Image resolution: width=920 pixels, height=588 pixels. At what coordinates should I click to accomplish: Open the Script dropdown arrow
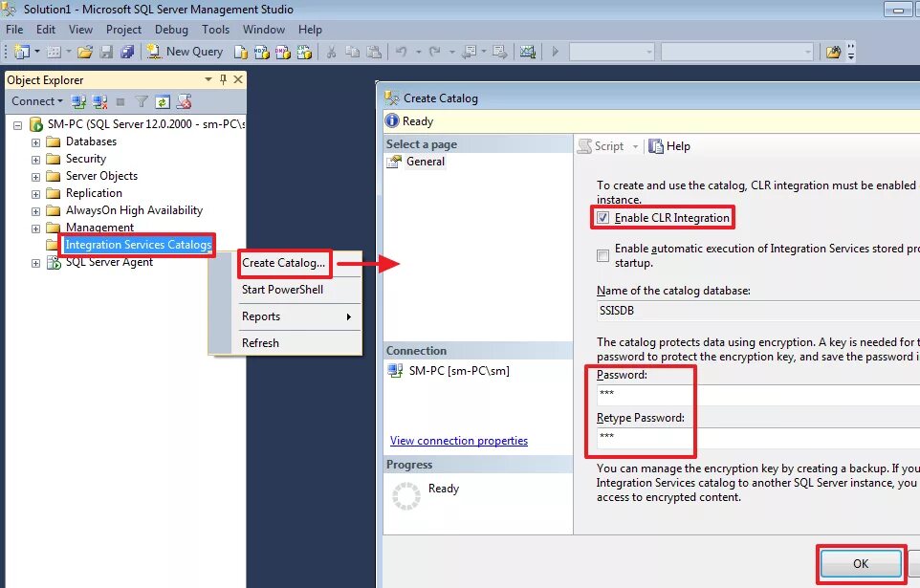click(635, 146)
